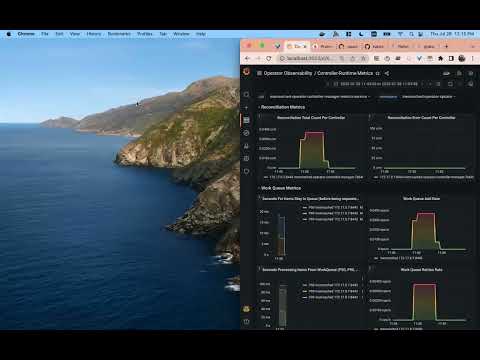Open the File menu
The height and width of the screenshot is (360, 480).
pyautogui.click(x=45, y=34)
